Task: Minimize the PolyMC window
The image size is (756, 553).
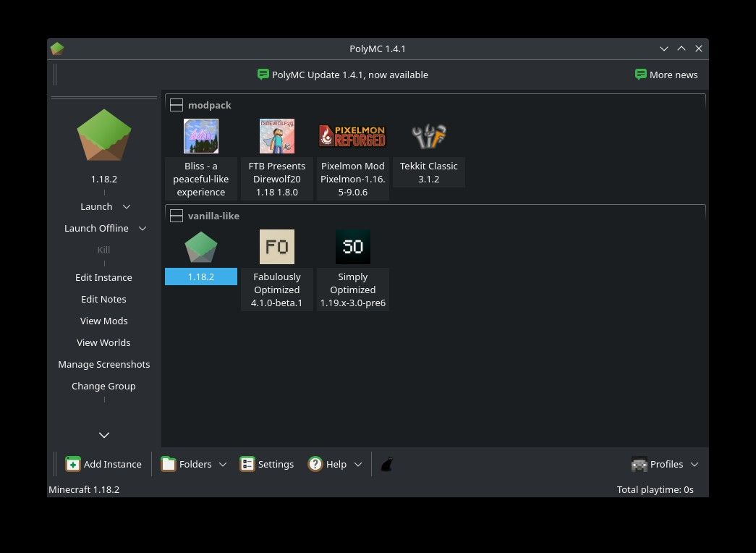Action: [664, 48]
